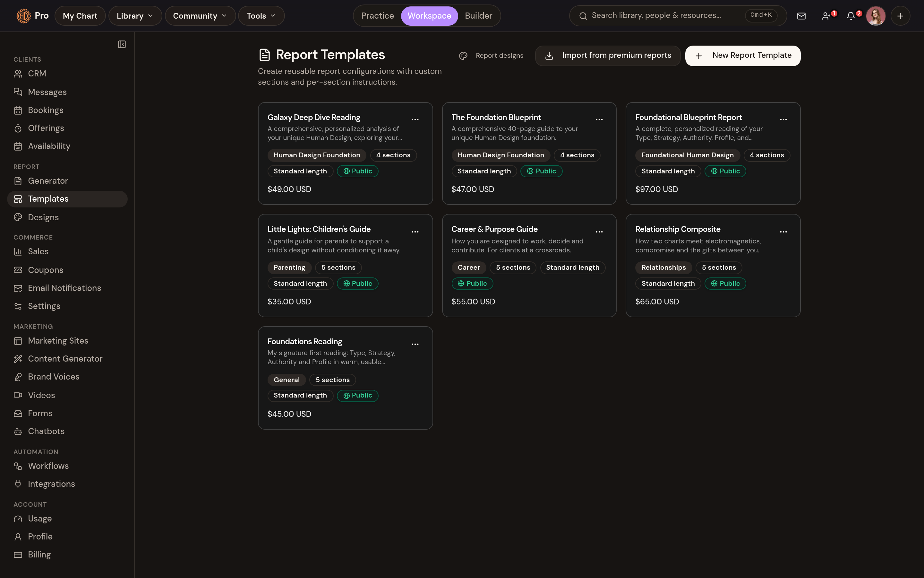924x578 pixels.
Task: Click General tag on Foundations Reading
Action: [287, 380]
